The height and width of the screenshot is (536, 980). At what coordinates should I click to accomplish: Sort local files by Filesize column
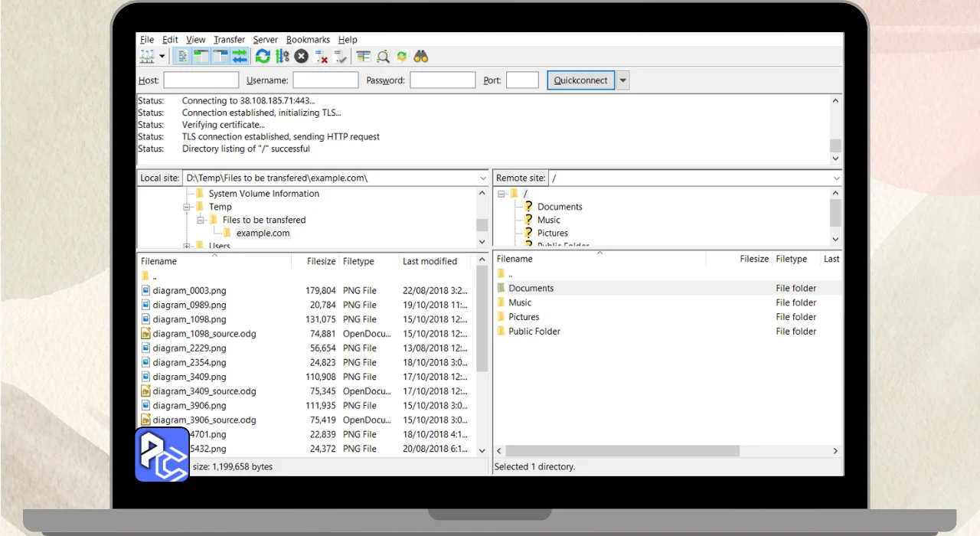click(x=321, y=261)
